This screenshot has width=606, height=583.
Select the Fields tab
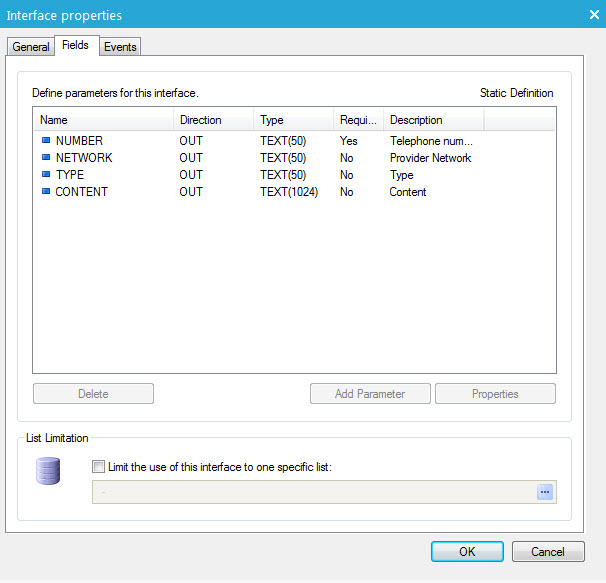click(75, 46)
